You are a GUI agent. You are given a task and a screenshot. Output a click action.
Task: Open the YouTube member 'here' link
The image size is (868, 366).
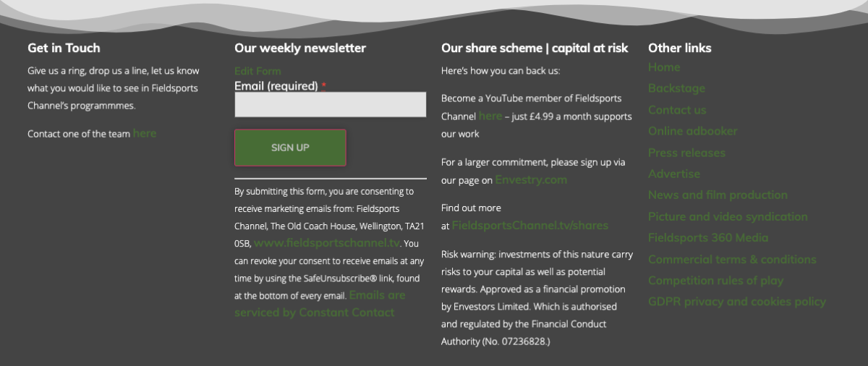[x=490, y=116]
